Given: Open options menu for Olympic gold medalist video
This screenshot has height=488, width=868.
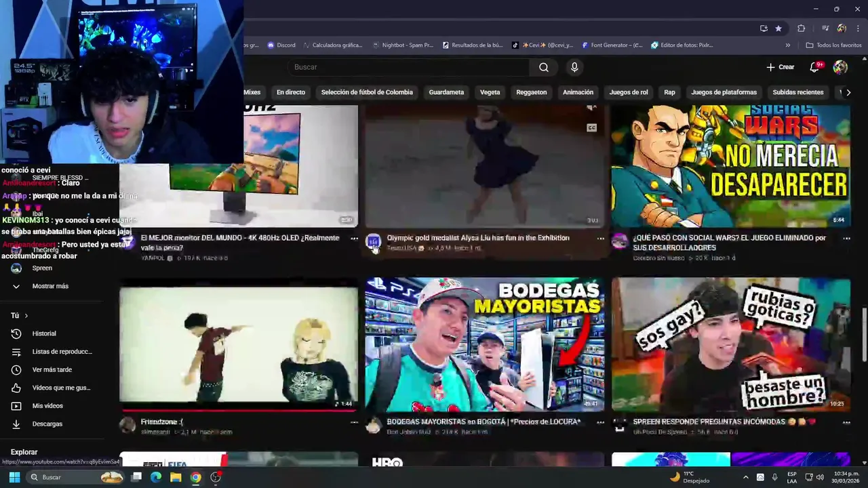Looking at the screenshot, I should coord(600,239).
